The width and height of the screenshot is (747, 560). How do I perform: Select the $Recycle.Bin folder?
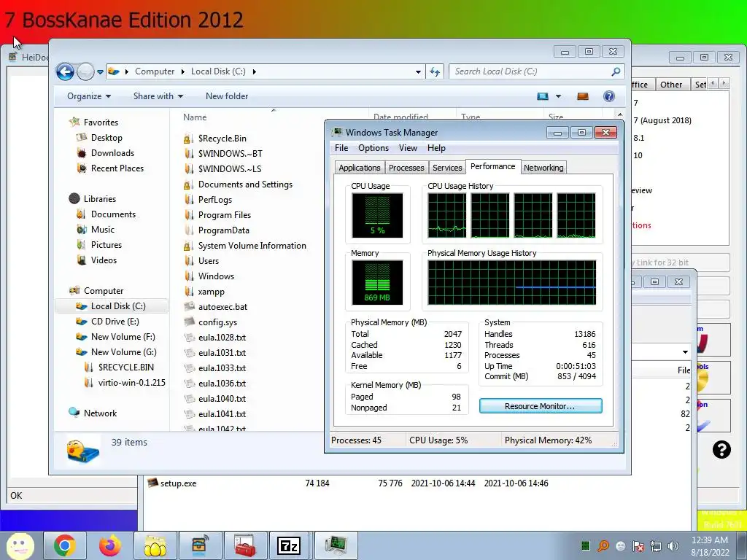pyautogui.click(x=222, y=139)
